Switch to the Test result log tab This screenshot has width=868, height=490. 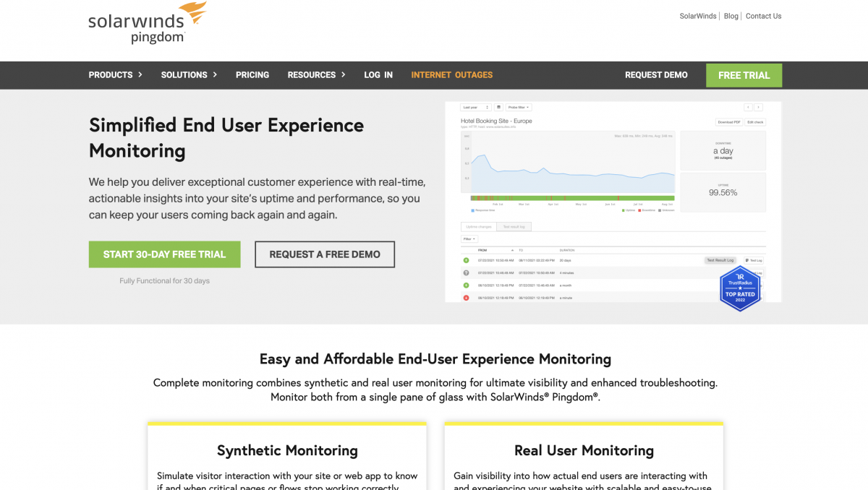pos(514,226)
